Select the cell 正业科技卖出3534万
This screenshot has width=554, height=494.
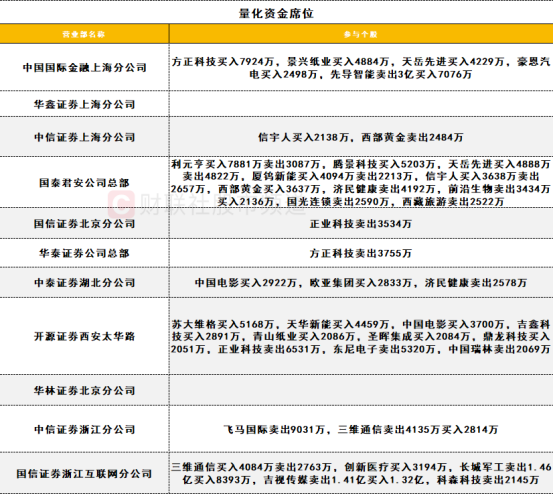tap(361, 224)
